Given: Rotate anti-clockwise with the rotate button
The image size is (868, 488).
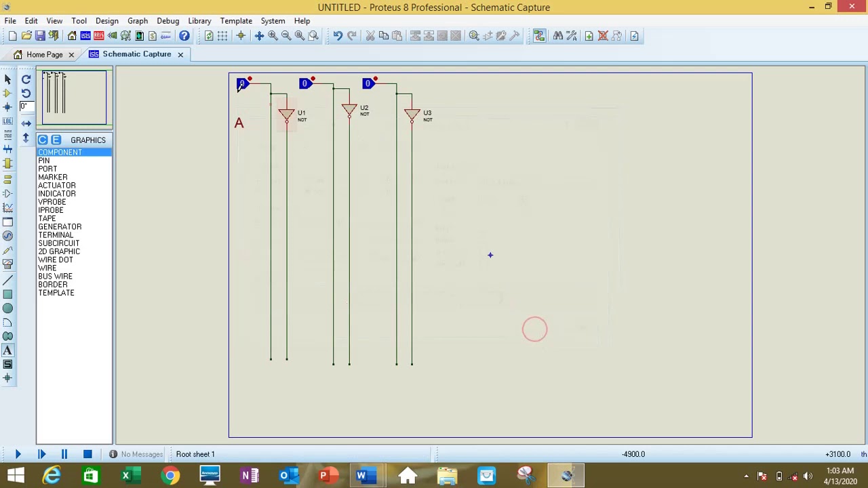Looking at the screenshot, I should [x=26, y=94].
